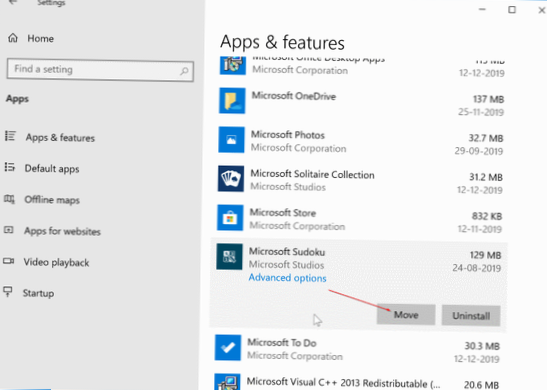
Task: Click the 30.3 MB size of To Do
Action: tap(482, 346)
